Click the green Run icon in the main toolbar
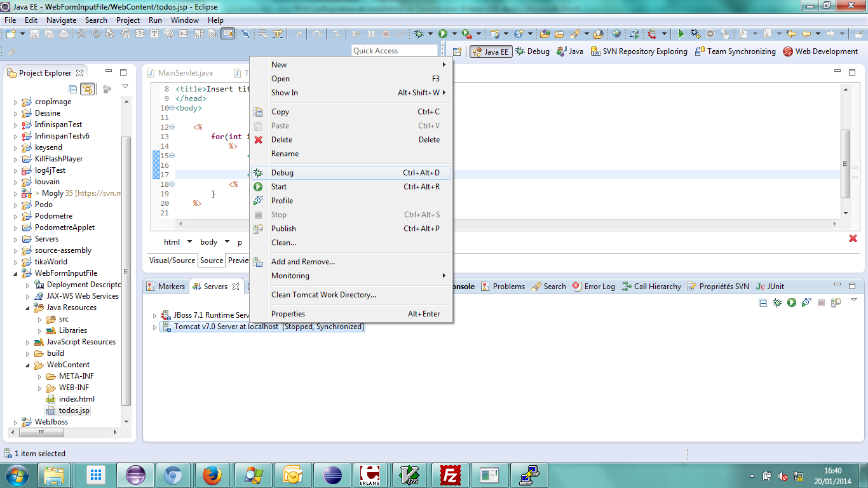 tap(443, 34)
